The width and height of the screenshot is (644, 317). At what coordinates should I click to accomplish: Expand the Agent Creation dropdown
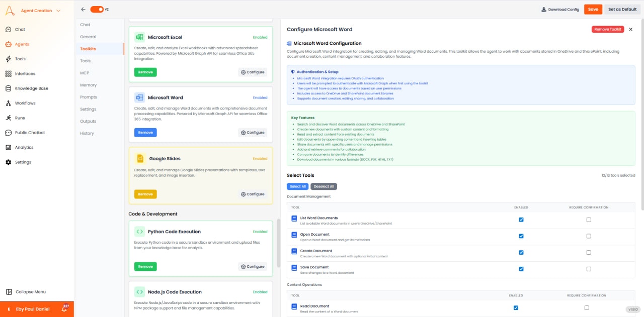[x=41, y=11]
